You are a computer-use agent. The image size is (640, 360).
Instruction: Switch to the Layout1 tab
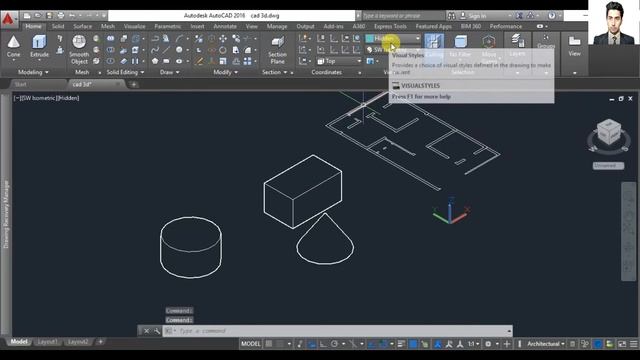pyautogui.click(x=47, y=342)
